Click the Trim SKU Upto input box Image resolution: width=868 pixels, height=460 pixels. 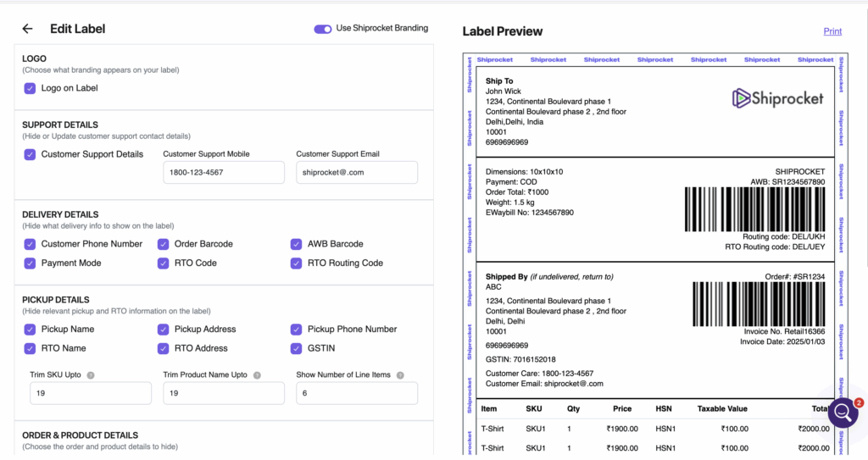(91, 393)
